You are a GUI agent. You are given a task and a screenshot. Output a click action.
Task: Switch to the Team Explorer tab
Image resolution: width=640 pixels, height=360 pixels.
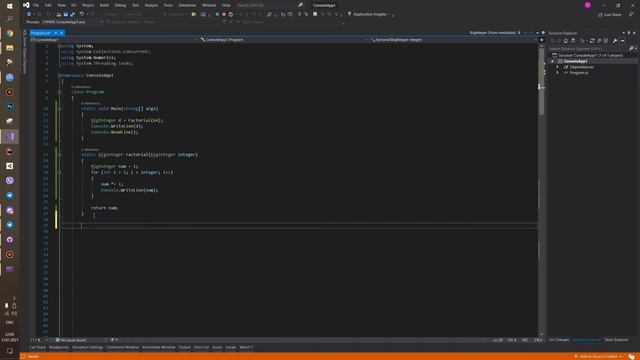(x=616, y=340)
